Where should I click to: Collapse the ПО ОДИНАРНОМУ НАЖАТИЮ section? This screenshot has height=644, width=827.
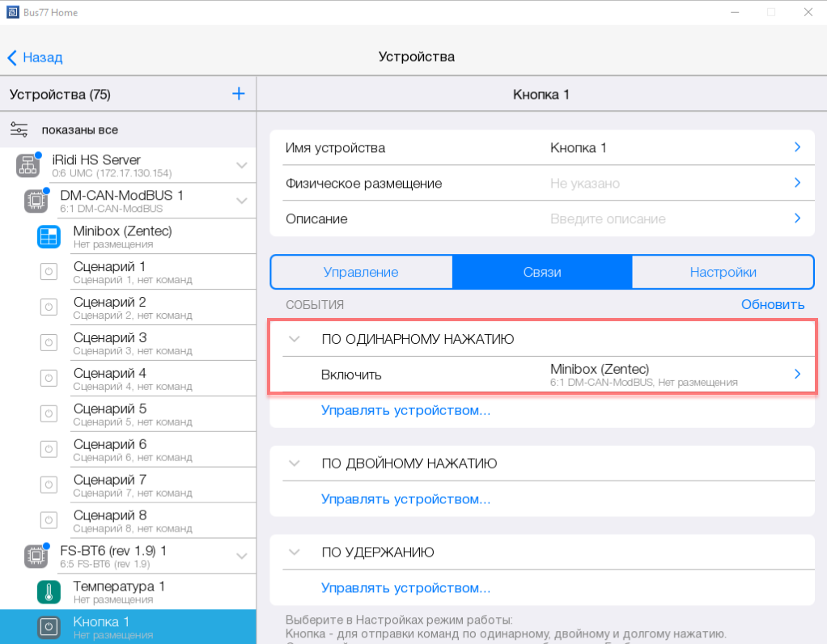(x=295, y=339)
